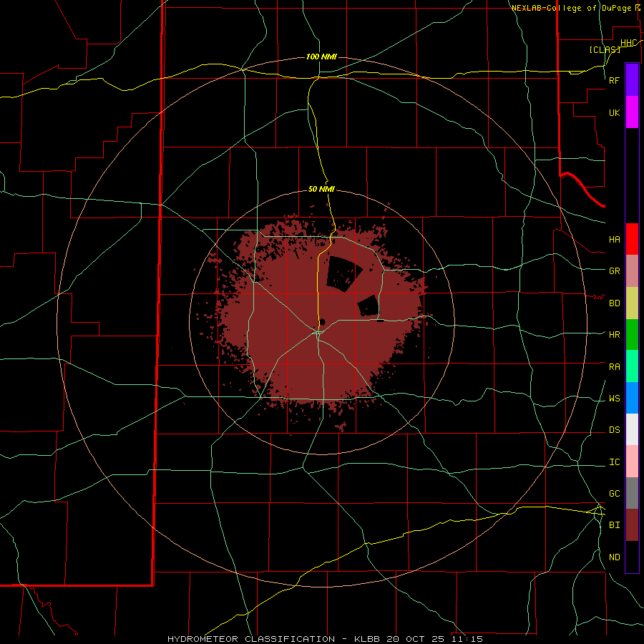Click the HYDROMETEOR CLASSIFICATION title text
The width and height of the screenshot is (644, 644).
coord(251,639)
